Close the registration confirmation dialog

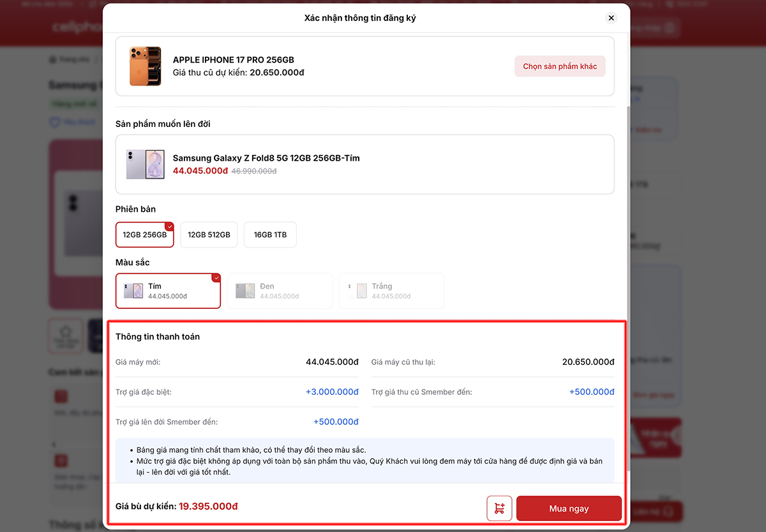(x=612, y=18)
